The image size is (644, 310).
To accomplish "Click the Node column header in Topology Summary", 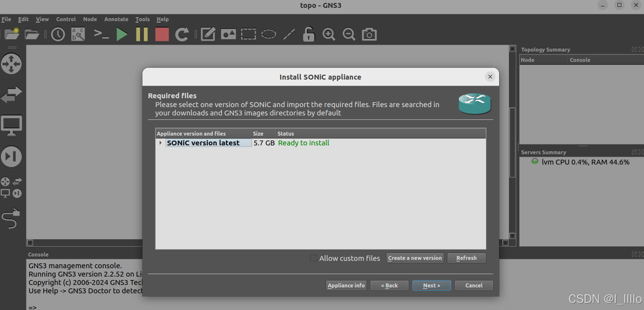I will (544, 60).
